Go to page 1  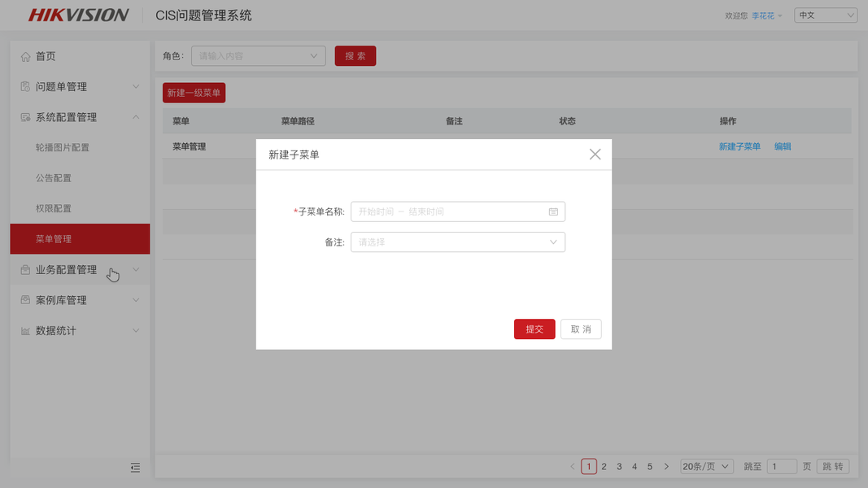pos(589,466)
